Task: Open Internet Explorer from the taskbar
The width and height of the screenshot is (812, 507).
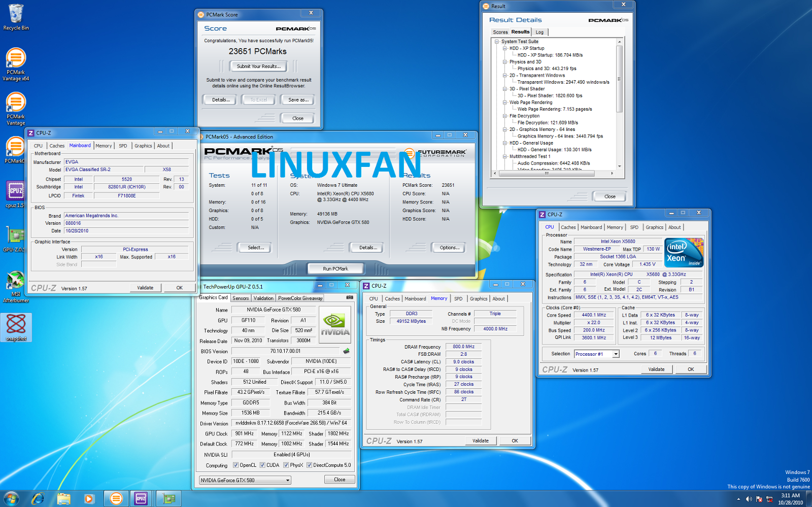Action: click(38, 499)
